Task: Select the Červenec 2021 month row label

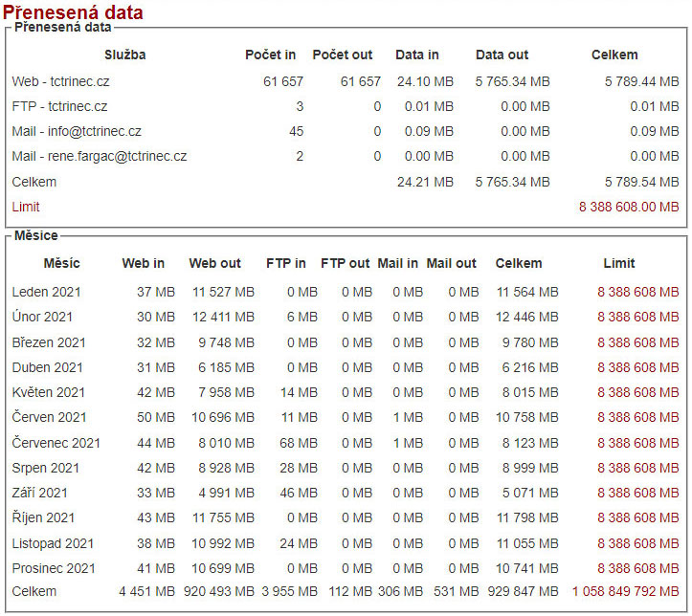Action: click(x=56, y=443)
